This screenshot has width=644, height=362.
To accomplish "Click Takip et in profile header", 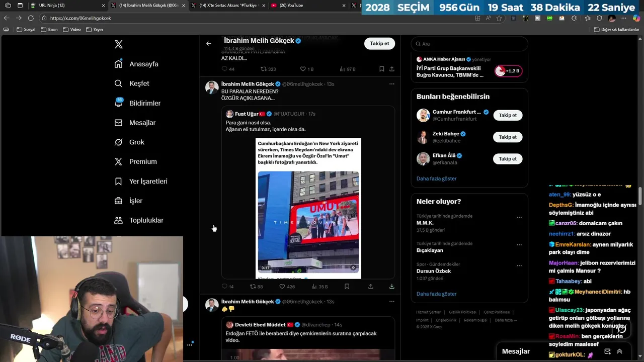I will (379, 44).
